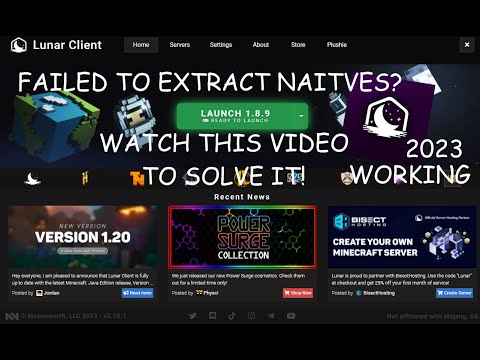
Task: Open the Twitter link in the footer
Action: click(193, 316)
